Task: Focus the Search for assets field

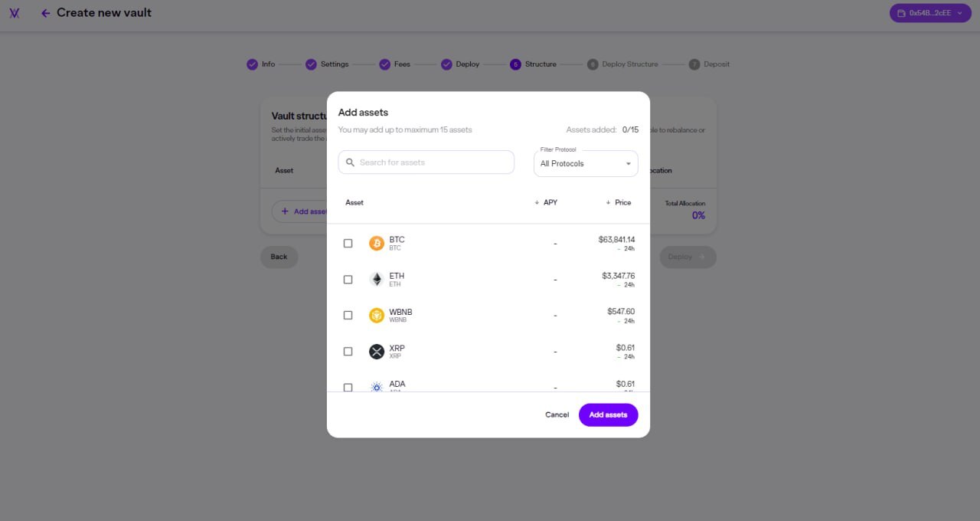Action: coord(433,162)
